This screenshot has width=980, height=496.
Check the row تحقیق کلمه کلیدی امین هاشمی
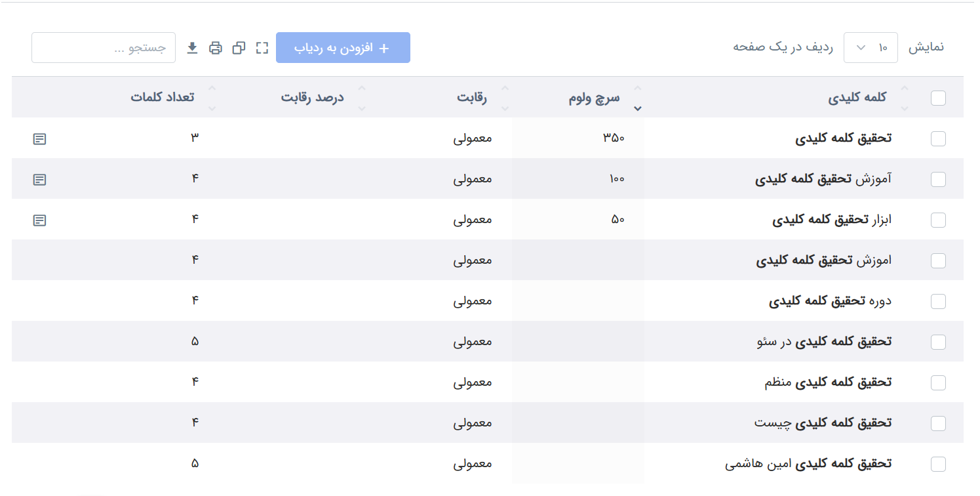coord(938,464)
